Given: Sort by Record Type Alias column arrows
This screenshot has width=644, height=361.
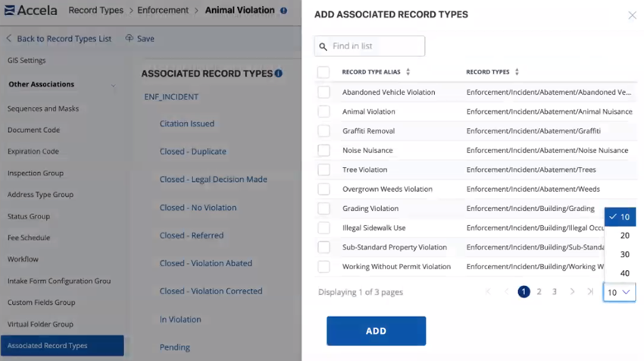Looking at the screenshot, I should tap(408, 72).
